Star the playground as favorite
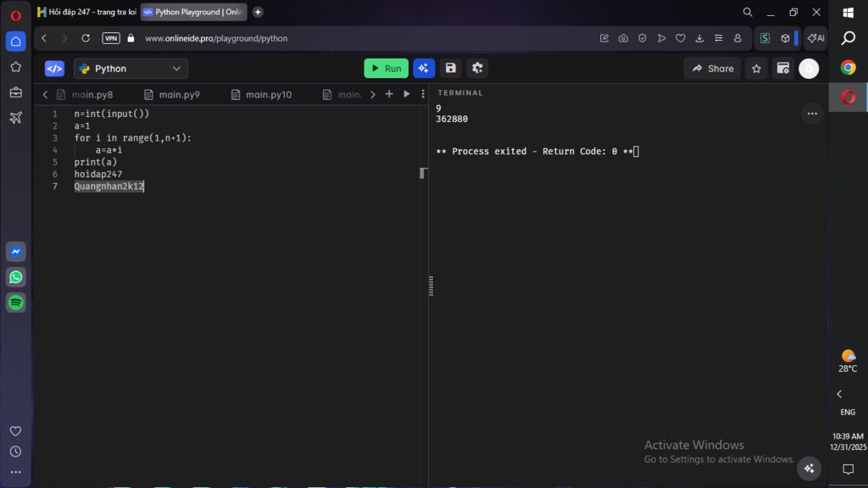This screenshot has height=488, width=868. (756, 69)
